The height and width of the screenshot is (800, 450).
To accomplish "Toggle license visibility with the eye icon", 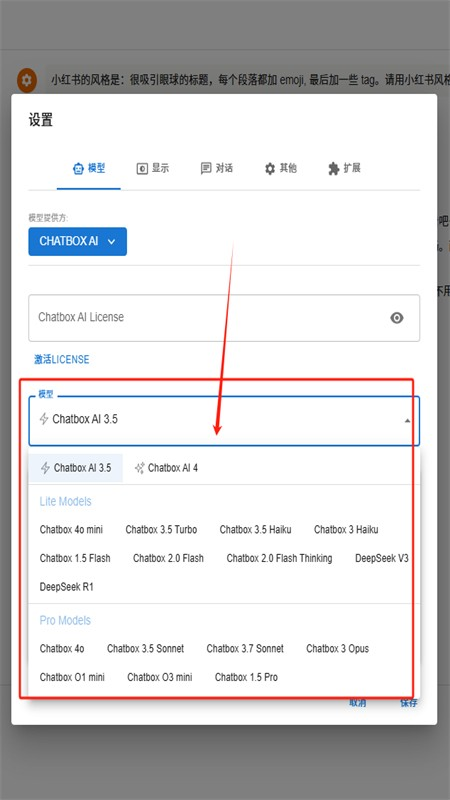I will pyautogui.click(x=396, y=318).
